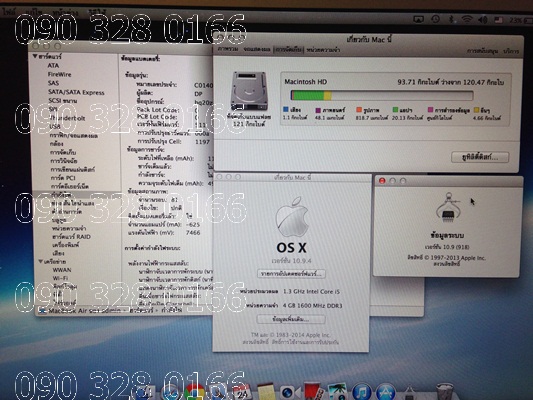Open the Time Machine menu bar icon
The image size is (533, 400).
[x=435, y=20]
